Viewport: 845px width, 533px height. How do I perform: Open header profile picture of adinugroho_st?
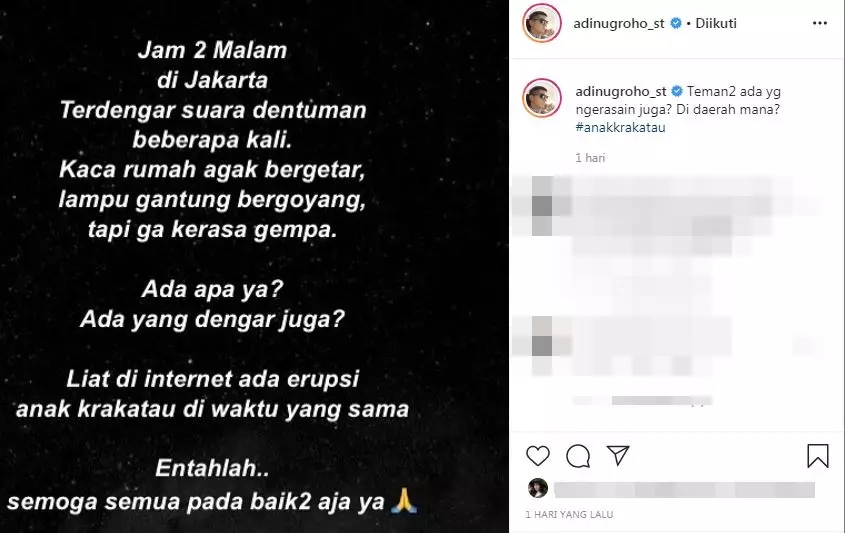[x=542, y=23]
